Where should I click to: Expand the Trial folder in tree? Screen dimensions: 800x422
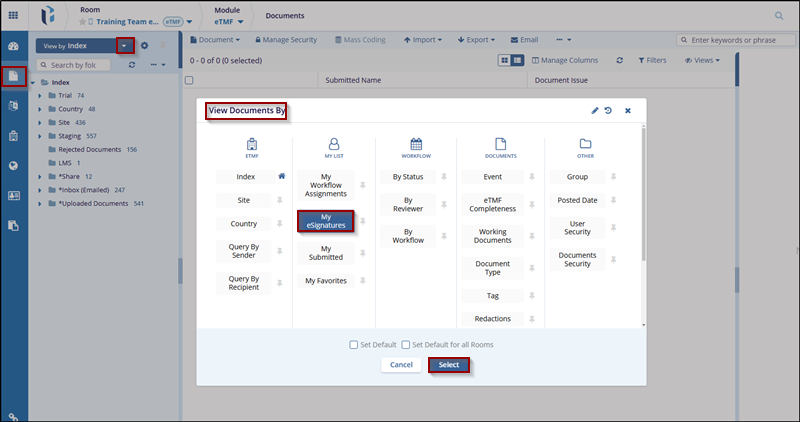pos(40,95)
